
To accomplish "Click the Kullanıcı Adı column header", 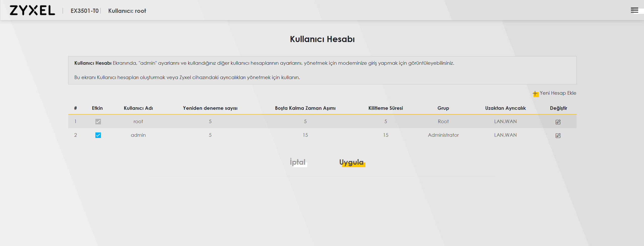I will pos(138,108).
